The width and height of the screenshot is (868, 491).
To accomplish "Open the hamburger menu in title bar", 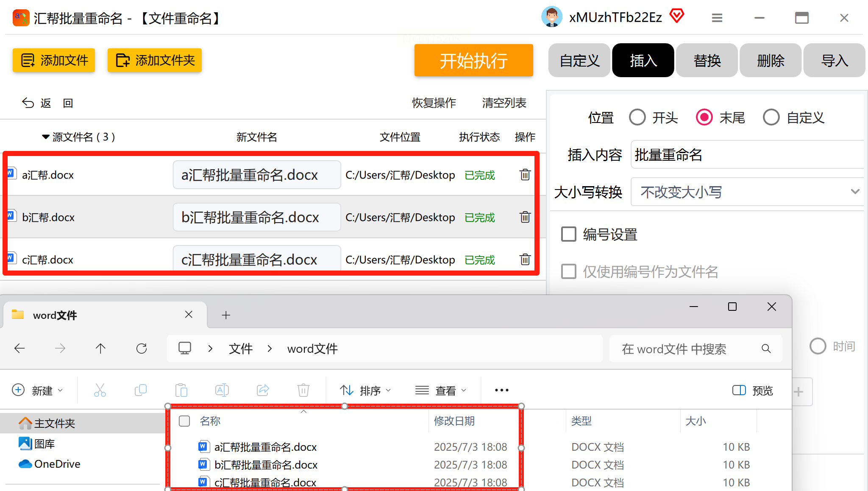I will click(717, 18).
